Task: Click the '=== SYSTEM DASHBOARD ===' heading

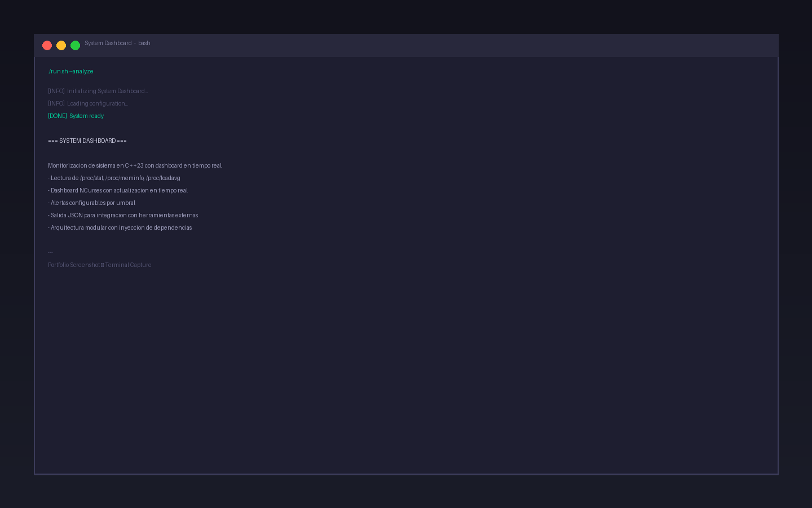Action: coord(87,141)
